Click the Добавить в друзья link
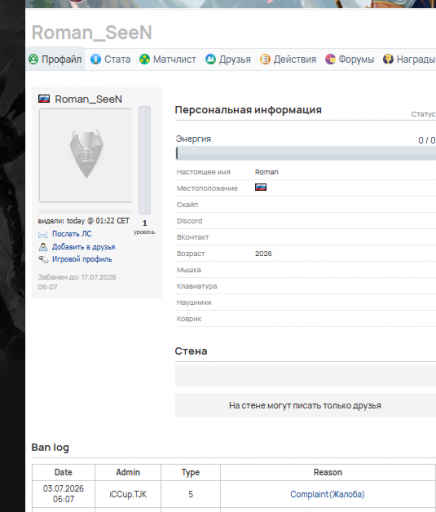436x512 pixels. tap(83, 247)
